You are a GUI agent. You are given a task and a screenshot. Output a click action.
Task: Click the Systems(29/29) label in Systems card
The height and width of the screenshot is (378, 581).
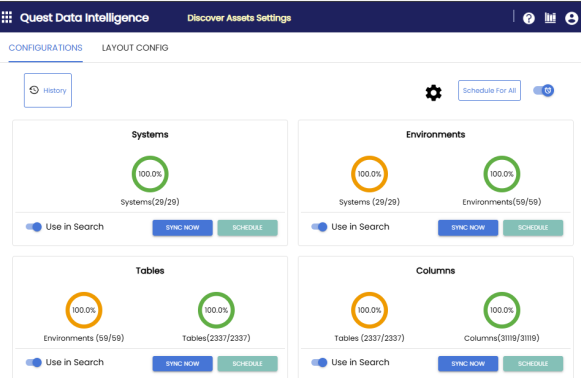click(150, 202)
